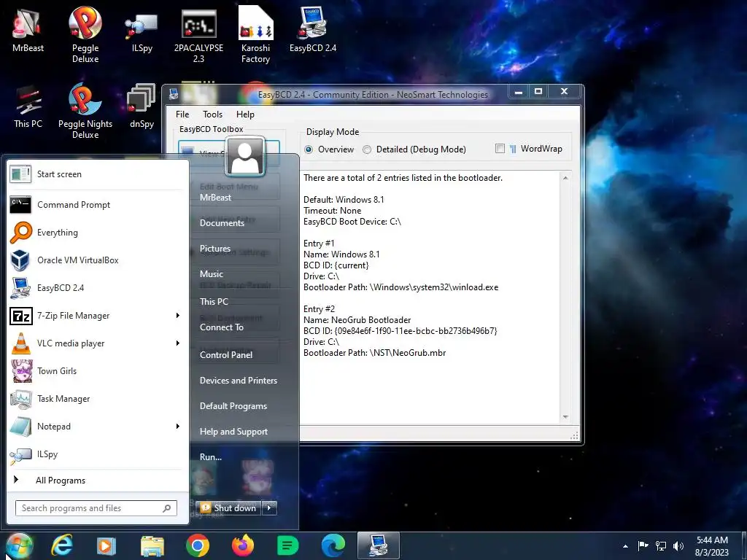The width and height of the screenshot is (747, 560).
Task: Expand the Notepad jump list arrow
Action: [178, 426]
